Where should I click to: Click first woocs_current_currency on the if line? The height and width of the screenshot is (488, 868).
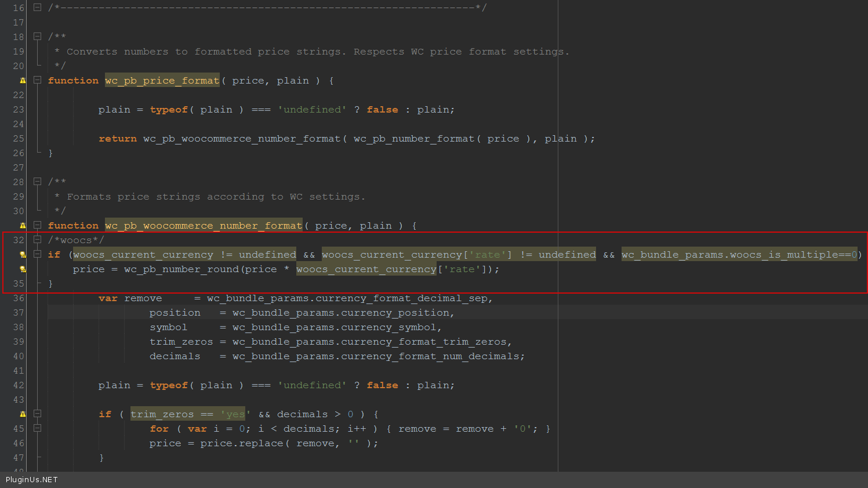143,255
